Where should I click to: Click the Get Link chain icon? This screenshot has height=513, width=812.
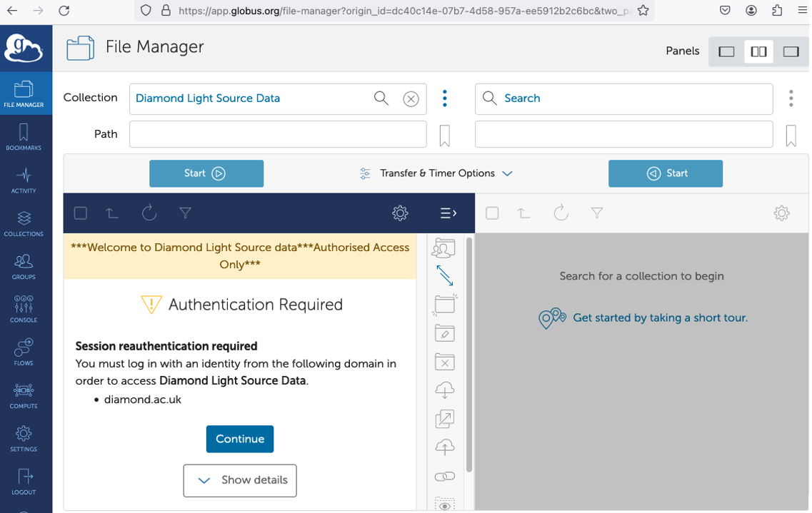(x=445, y=477)
